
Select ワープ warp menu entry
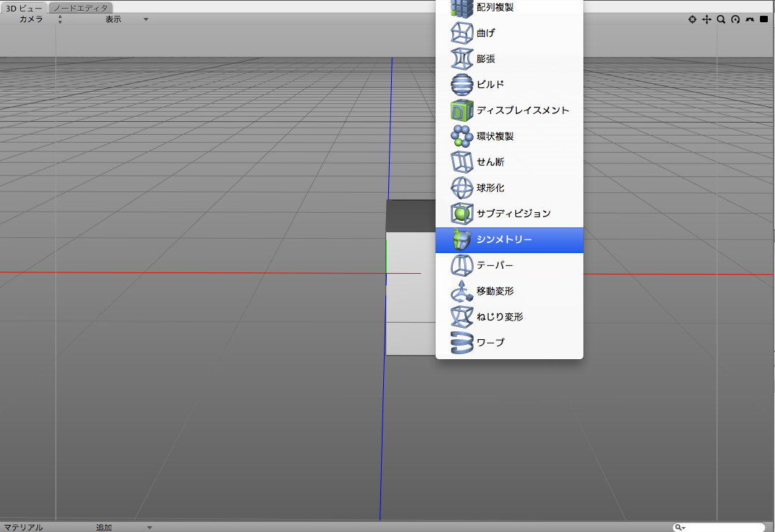[509, 342]
